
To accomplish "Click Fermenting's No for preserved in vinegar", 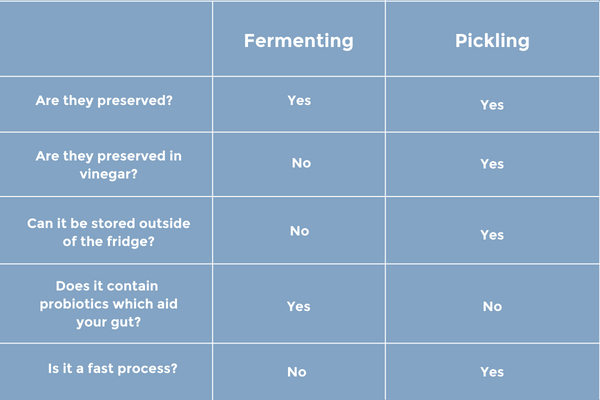I will click(301, 163).
